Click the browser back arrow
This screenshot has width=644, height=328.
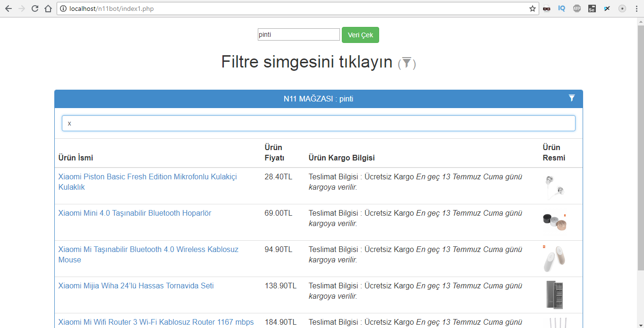pyautogui.click(x=8, y=8)
